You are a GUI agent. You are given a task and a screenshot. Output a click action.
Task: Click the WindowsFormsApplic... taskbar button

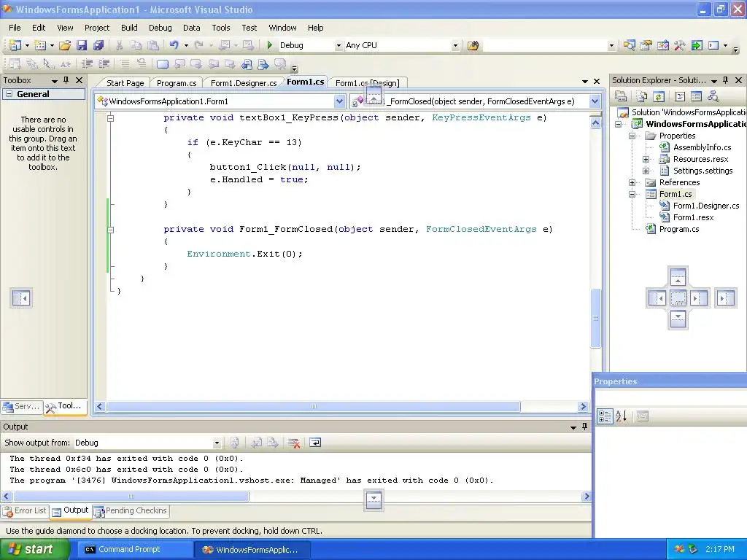pos(253,550)
